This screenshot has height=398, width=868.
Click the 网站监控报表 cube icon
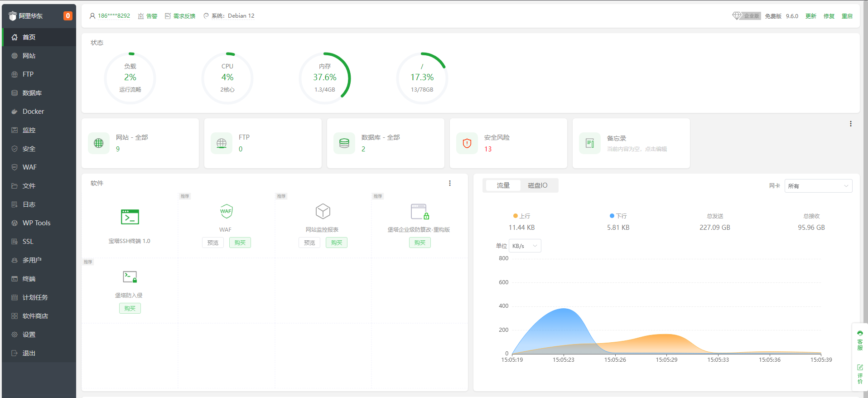pyautogui.click(x=323, y=211)
